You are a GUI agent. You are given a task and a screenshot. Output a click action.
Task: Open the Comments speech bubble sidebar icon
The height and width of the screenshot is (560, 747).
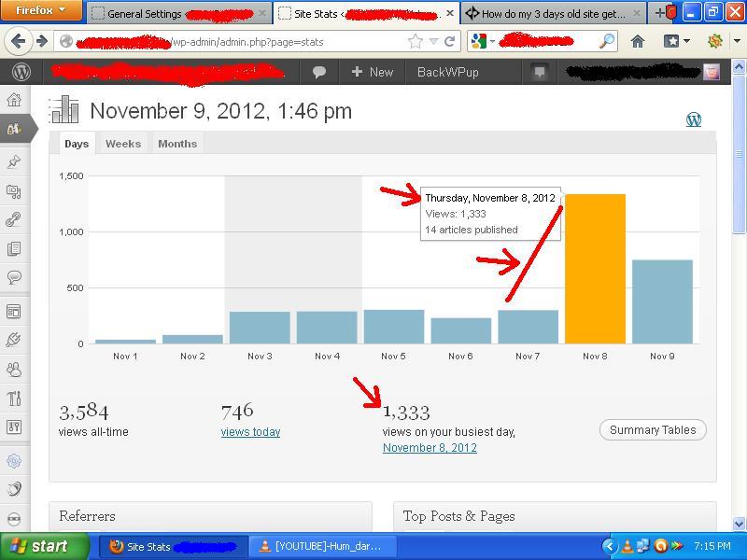point(14,277)
